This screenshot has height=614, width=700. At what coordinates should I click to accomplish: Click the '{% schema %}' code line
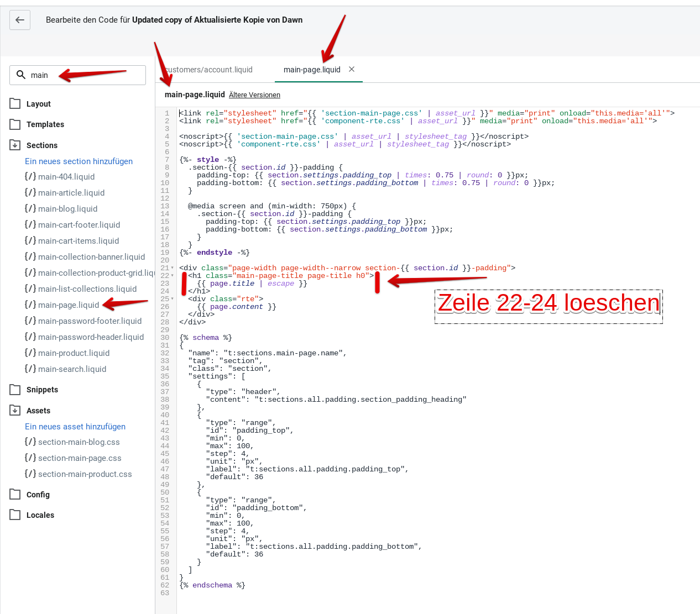206,338
